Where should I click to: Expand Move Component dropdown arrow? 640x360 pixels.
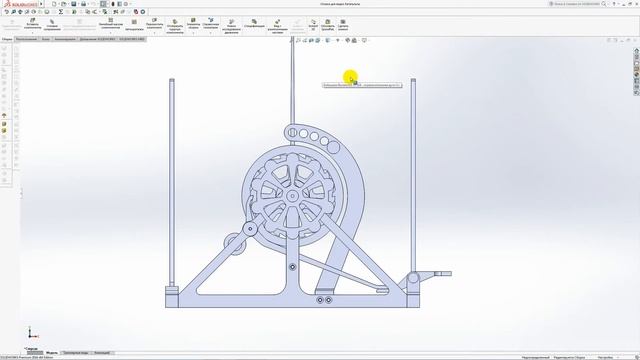pyautogui.click(x=154, y=32)
